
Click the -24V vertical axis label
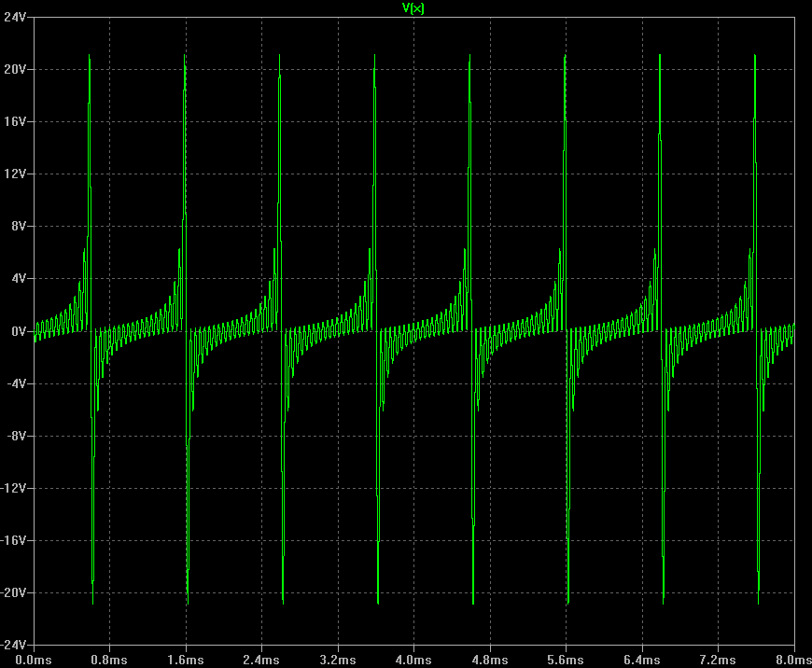coord(13,646)
